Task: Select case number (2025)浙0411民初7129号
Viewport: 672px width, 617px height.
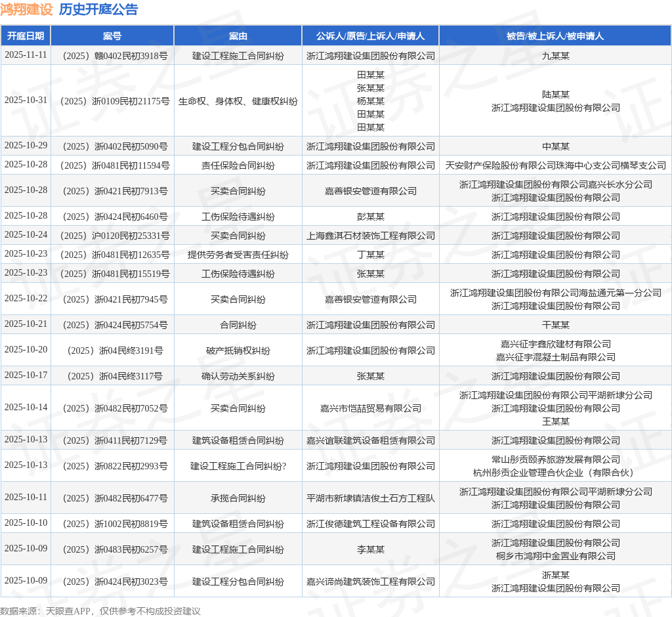Action: point(115,440)
